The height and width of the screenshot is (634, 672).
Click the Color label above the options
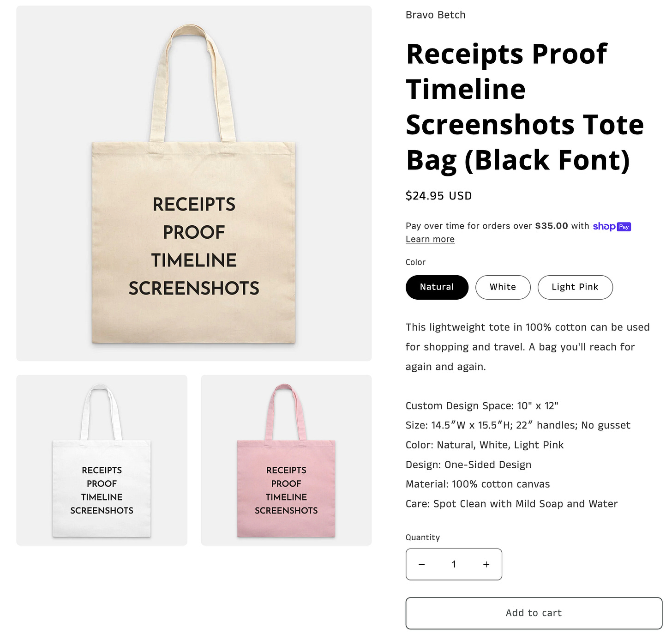415,262
